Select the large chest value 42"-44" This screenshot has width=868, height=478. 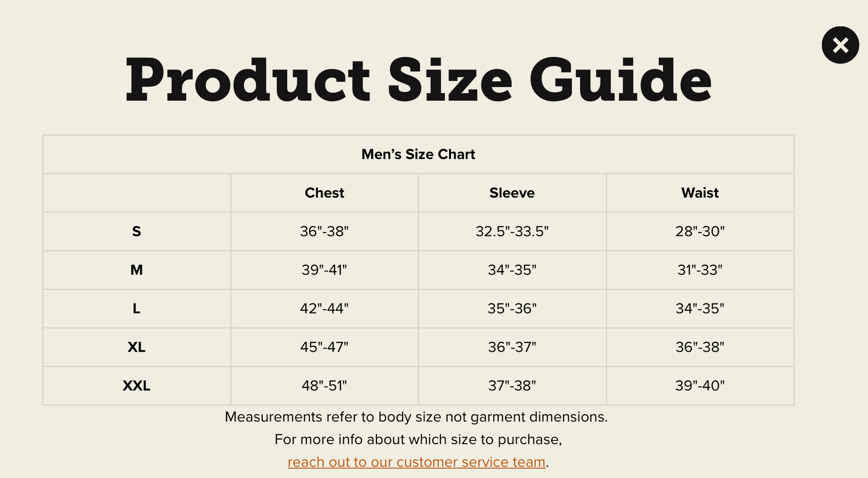[x=324, y=309]
